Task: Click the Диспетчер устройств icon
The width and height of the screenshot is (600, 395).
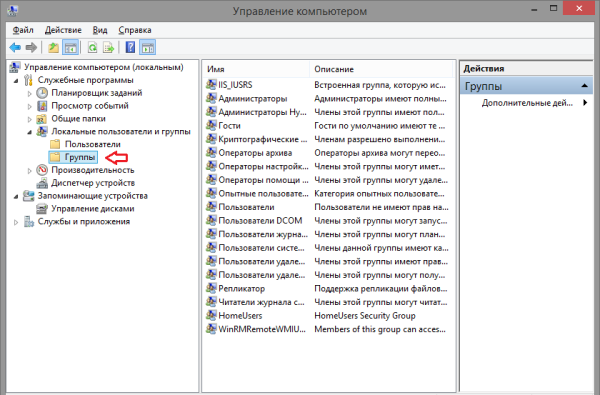Action: [x=42, y=183]
